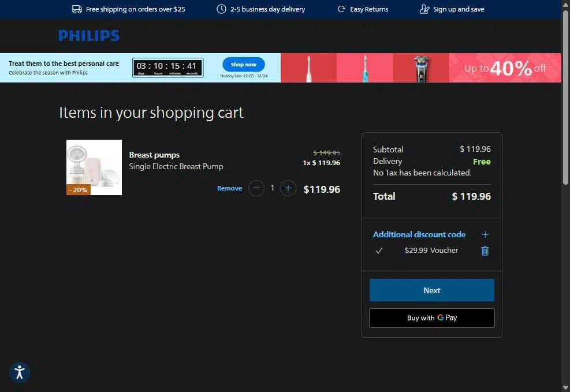570x392 pixels.
Task: Open the Additional discount code link
Action: (419, 235)
